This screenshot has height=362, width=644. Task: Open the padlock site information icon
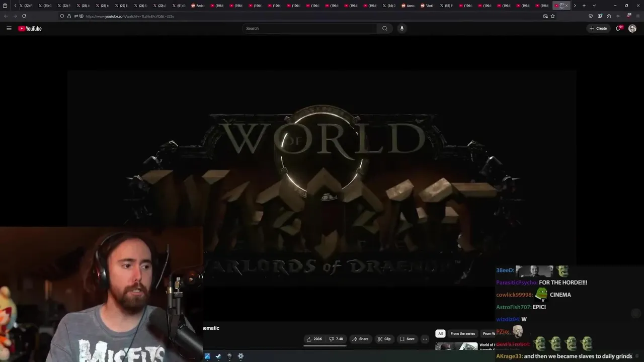point(69,16)
